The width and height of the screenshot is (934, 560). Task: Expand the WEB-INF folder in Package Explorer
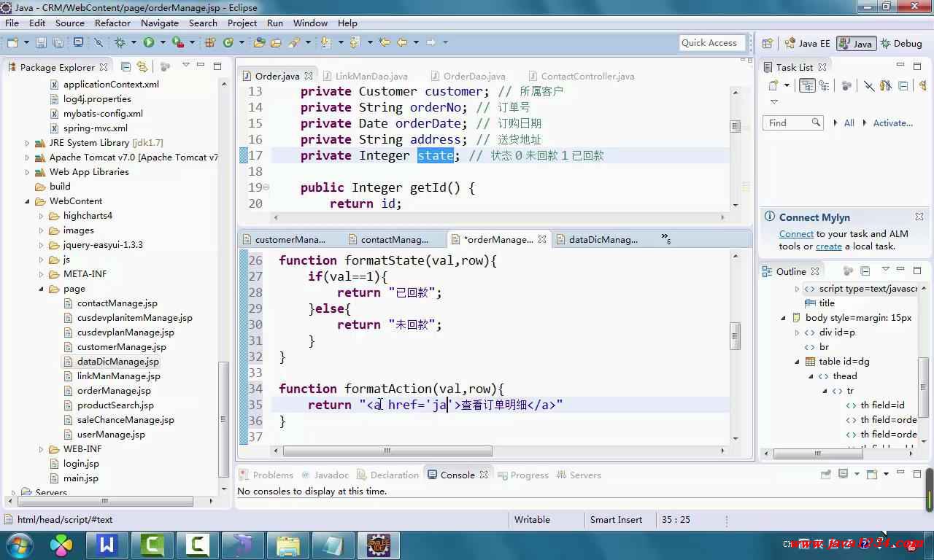pyautogui.click(x=42, y=449)
